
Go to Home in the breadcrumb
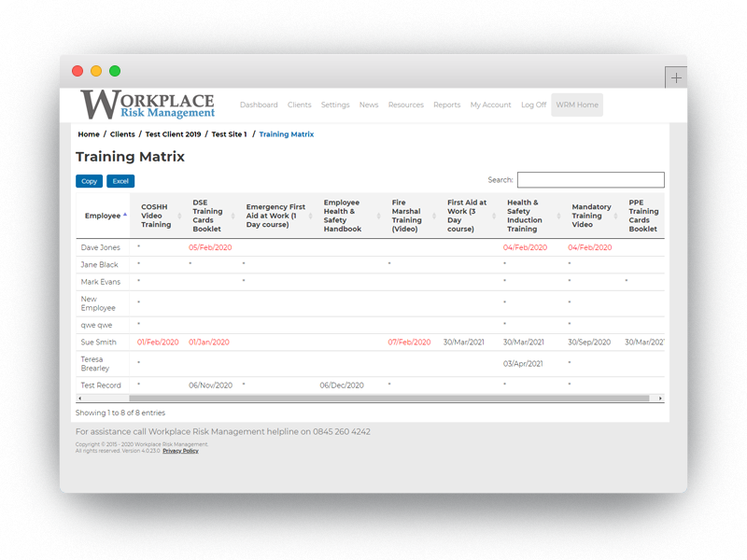(x=89, y=134)
